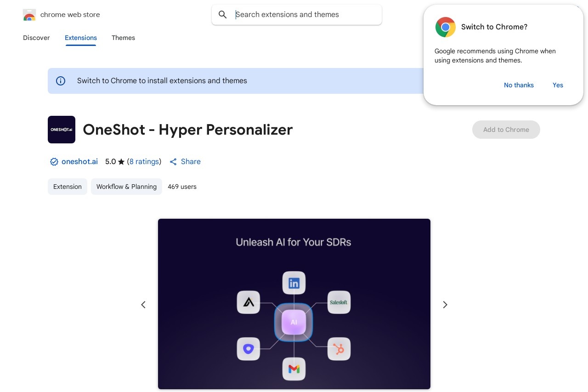Image resolution: width=588 pixels, height=392 pixels.
Task: Click the OneShot - Hyper Personalizer title
Action: [x=188, y=130]
